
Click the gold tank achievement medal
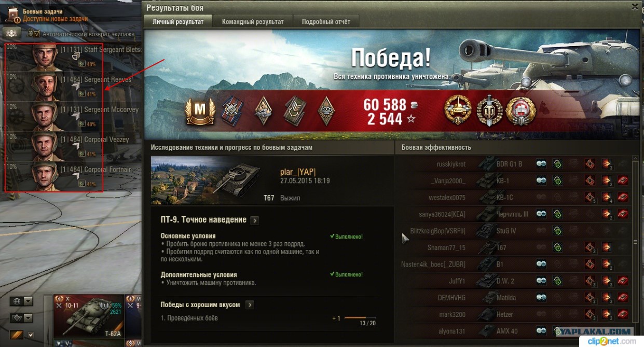click(x=458, y=110)
